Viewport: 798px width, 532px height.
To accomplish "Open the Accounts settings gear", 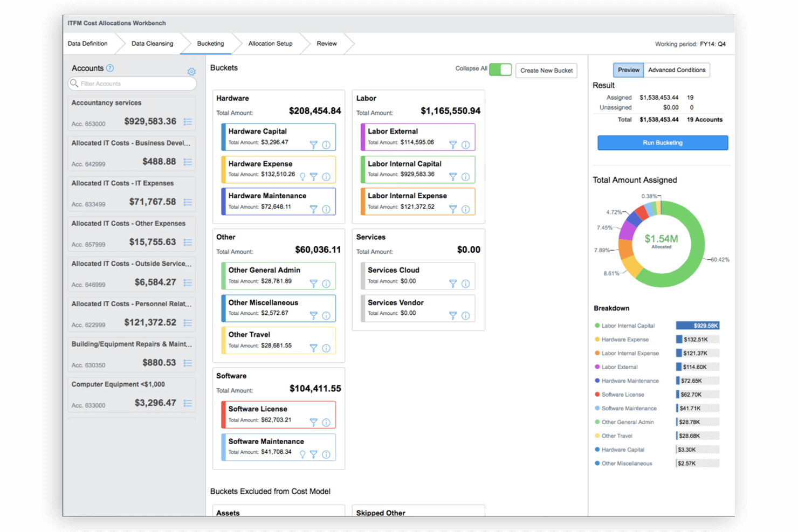I will pos(191,71).
